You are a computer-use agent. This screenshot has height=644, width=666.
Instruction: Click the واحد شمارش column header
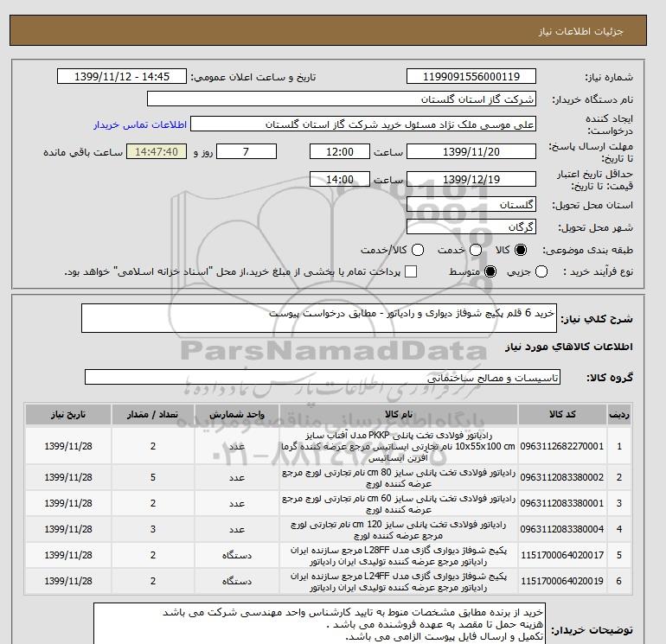(237, 414)
